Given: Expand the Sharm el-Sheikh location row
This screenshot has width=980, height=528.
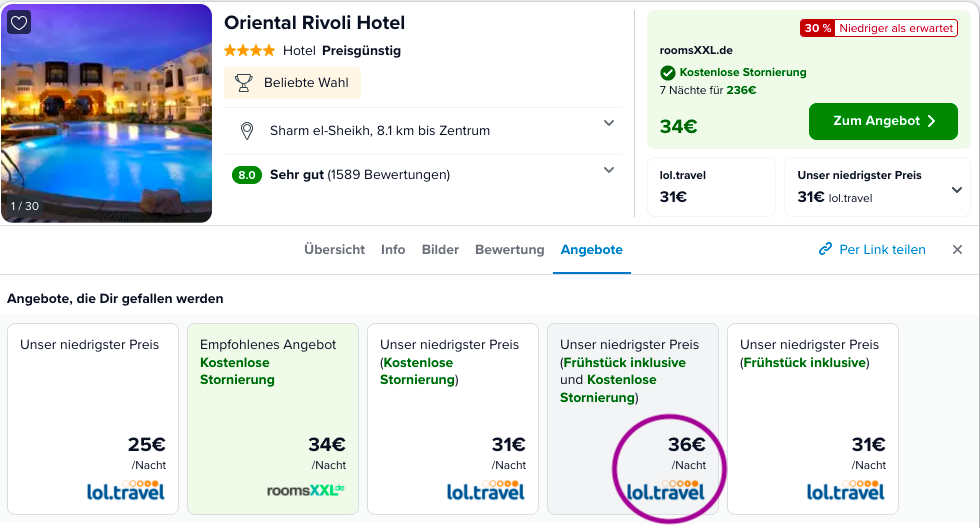Looking at the screenshot, I should [x=423, y=131].
